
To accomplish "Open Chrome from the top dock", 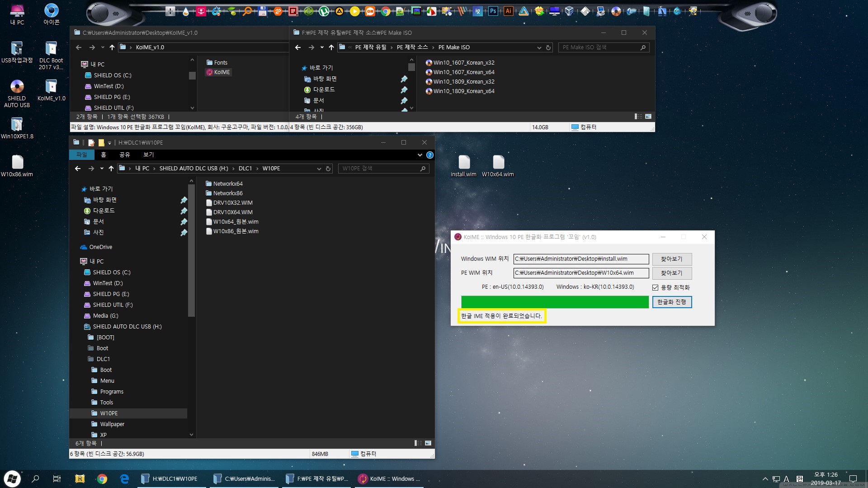I will [386, 11].
